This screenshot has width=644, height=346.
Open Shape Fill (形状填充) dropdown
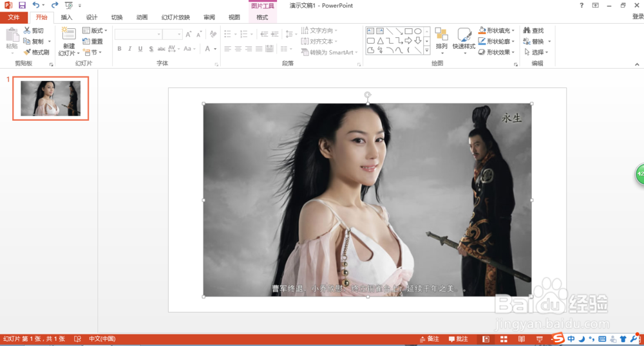tap(496, 30)
